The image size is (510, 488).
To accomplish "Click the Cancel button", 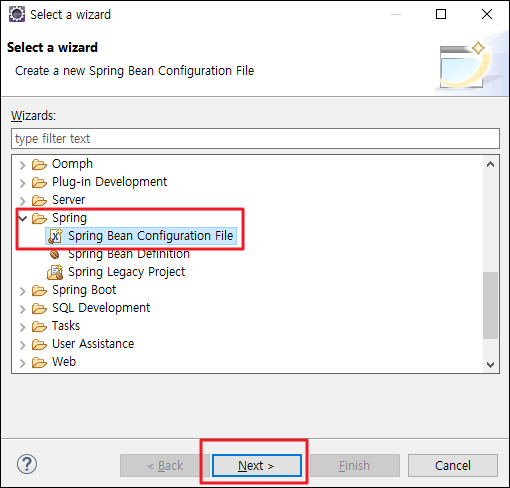I will (x=453, y=465).
